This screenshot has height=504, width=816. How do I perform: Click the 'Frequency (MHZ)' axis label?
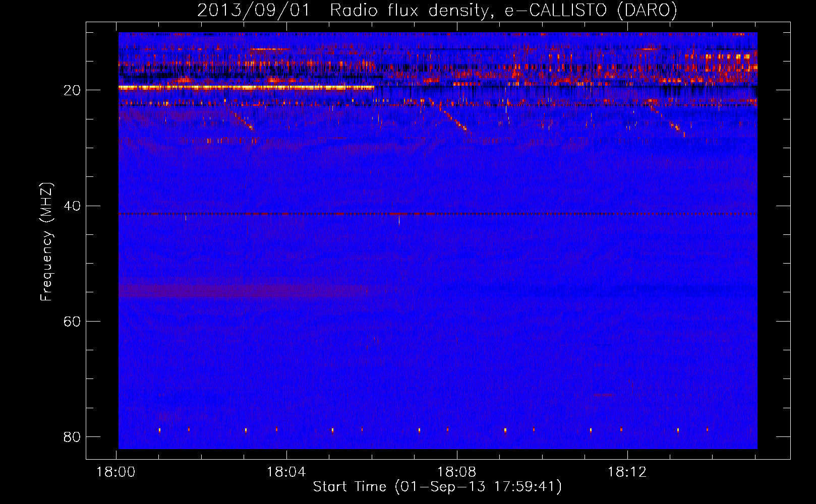tap(46, 241)
